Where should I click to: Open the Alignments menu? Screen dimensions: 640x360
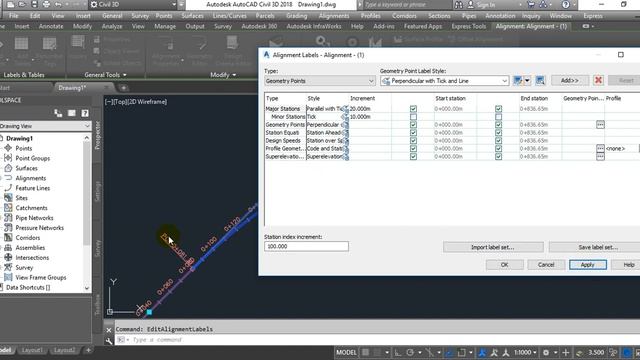pos(333,16)
